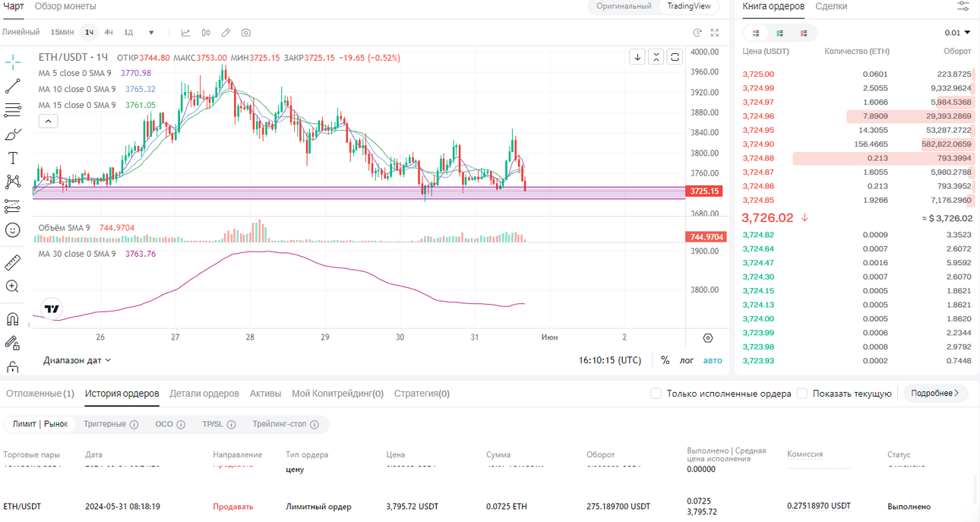This screenshot has height=522, width=980.
Task: Show only bids in order book
Action: coord(780,33)
